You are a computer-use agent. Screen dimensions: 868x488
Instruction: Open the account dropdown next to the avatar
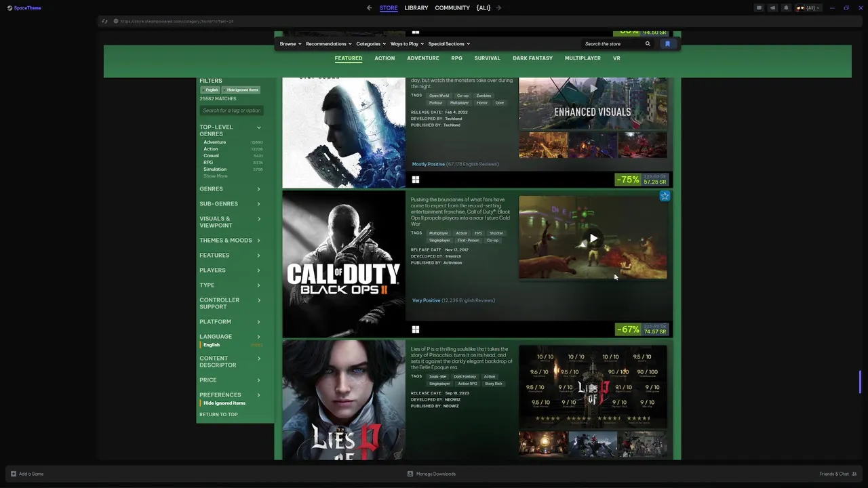pos(808,8)
